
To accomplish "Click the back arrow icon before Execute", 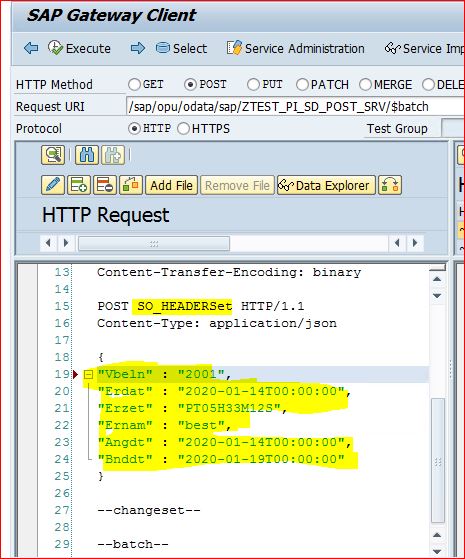I will click(31, 48).
